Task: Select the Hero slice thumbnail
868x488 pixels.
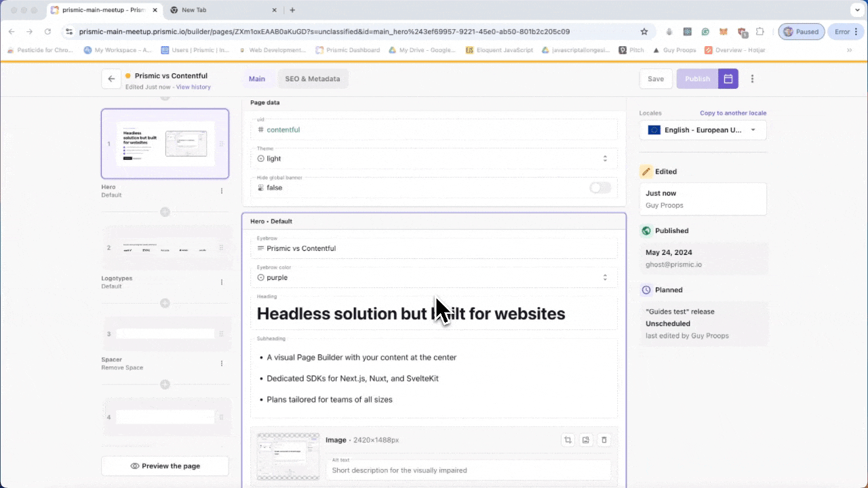Action: pos(165,144)
